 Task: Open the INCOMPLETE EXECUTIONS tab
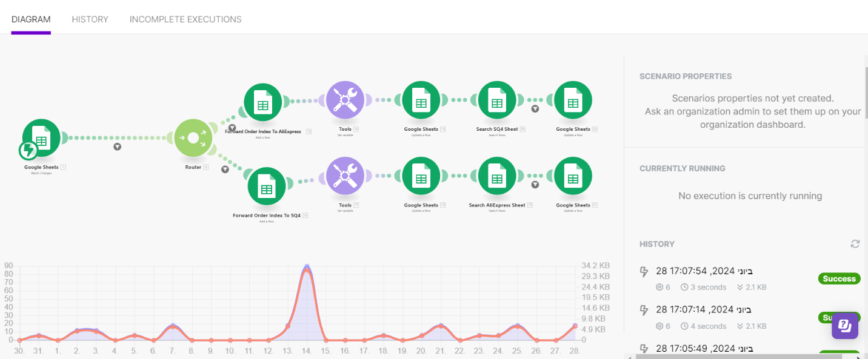pyautogui.click(x=185, y=19)
